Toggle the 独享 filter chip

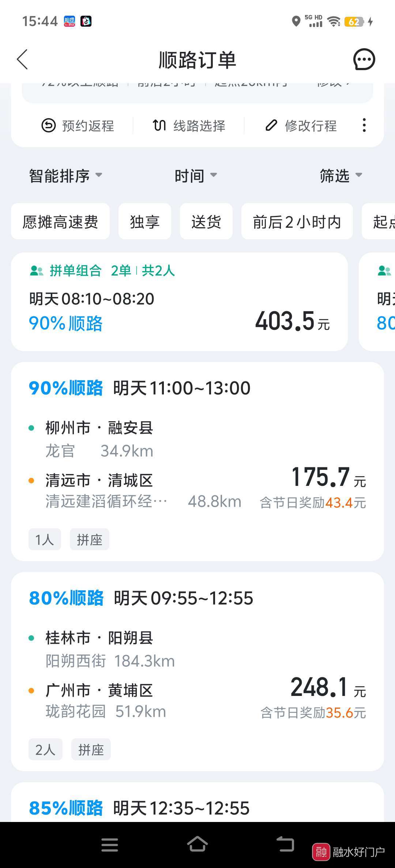[x=145, y=222]
